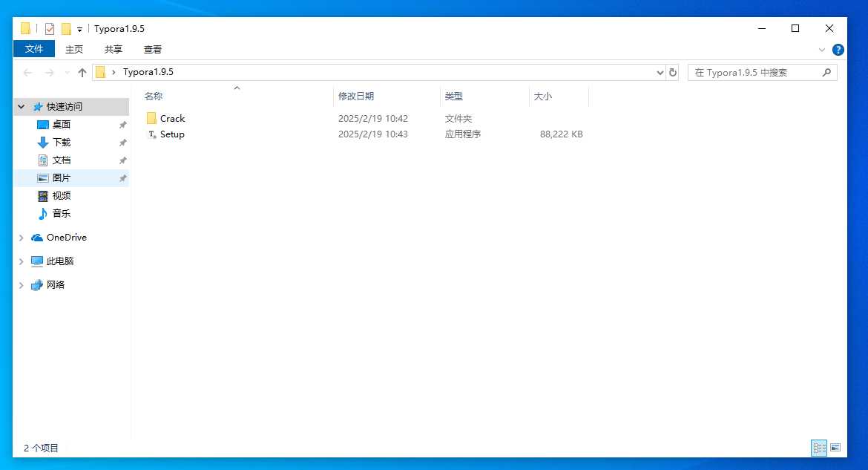Expand the 此电脑 tree node
Viewport: 868px width, 470px height.
click(21, 261)
